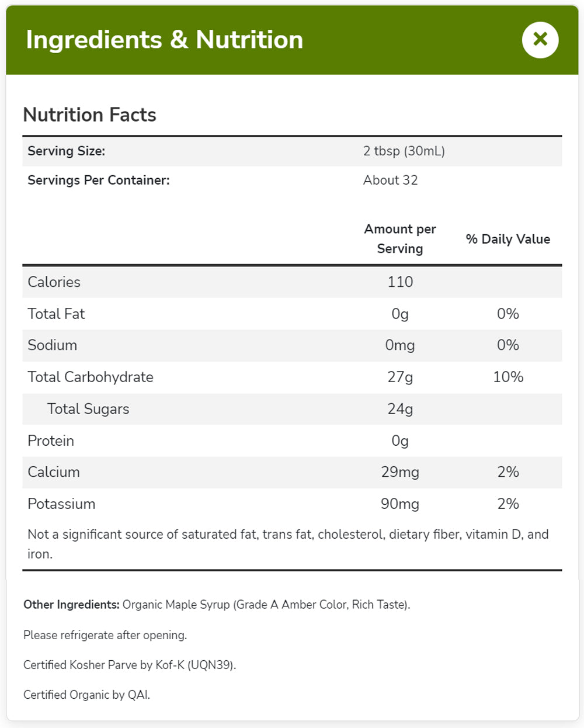Image resolution: width=584 pixels, height=728 pixels.
Task: Click the 10% daily value for carbohydrate
Action: coord(507,377)
